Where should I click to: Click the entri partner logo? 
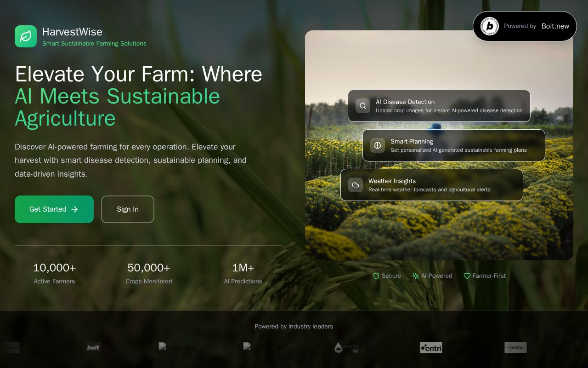click(x=431, y=348)
